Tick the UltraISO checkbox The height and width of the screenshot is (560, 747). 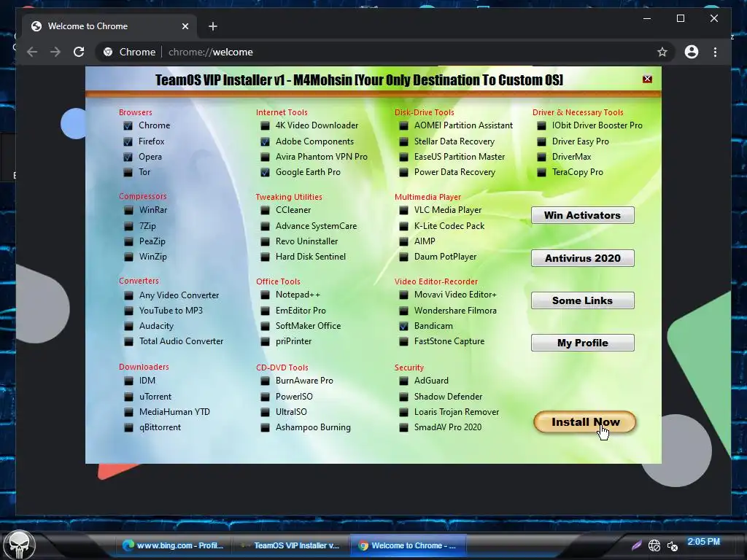pos(265,412)
